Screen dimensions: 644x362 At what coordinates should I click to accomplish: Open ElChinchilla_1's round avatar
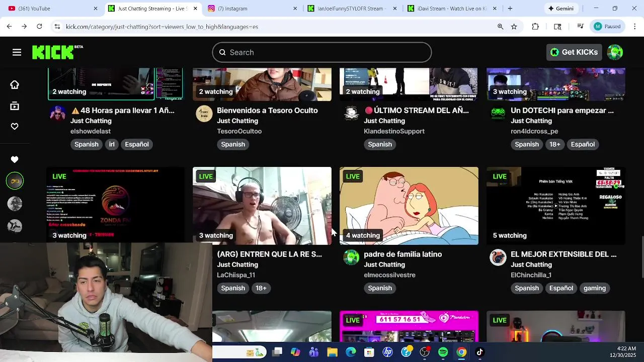498,257
